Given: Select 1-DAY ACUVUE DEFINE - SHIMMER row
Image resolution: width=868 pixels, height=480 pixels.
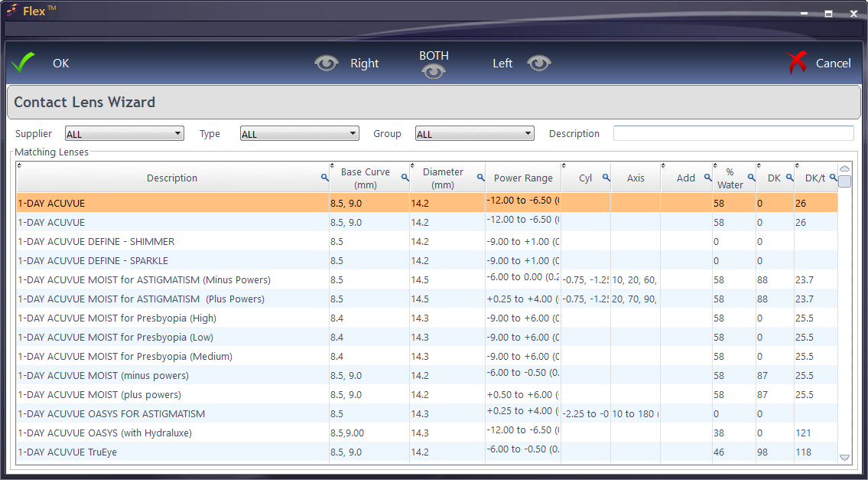Looking at the screenshot, I should (x=427, y=242).
